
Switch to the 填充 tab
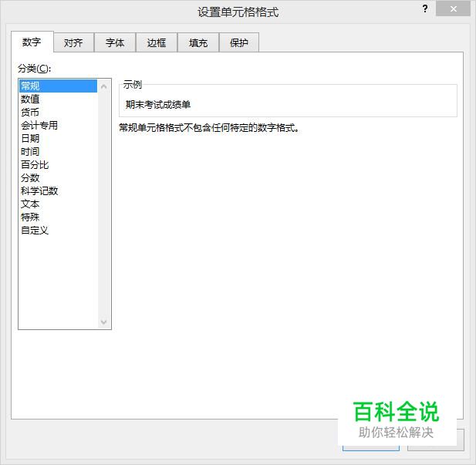pos(198,42)
